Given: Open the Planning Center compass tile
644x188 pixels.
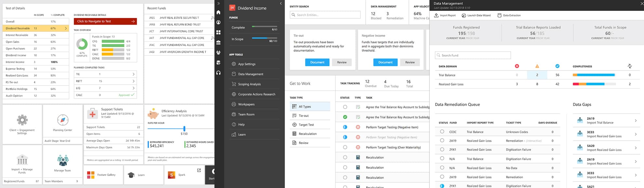Looking at the screenshot, I should click(x=62, y=124).
